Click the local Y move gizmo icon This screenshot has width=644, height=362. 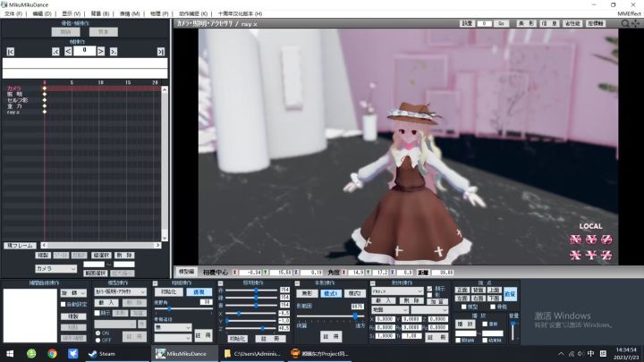pos(591,256)
